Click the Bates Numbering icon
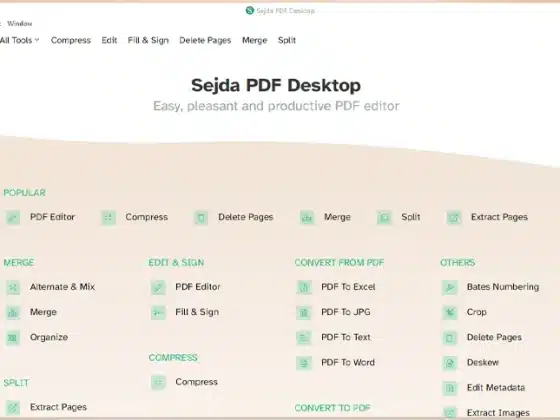 (450, 287)
